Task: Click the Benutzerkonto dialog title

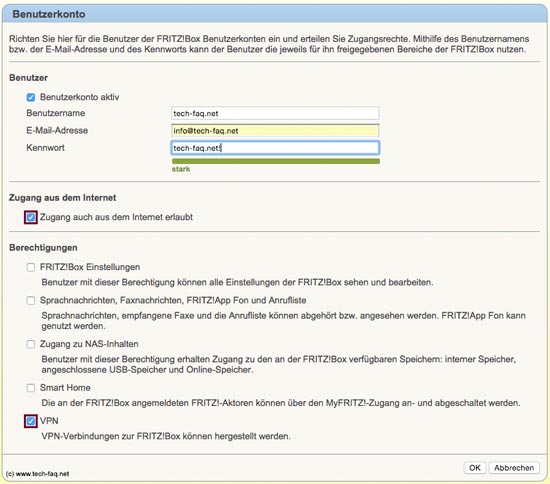Action: click(49, 14)
